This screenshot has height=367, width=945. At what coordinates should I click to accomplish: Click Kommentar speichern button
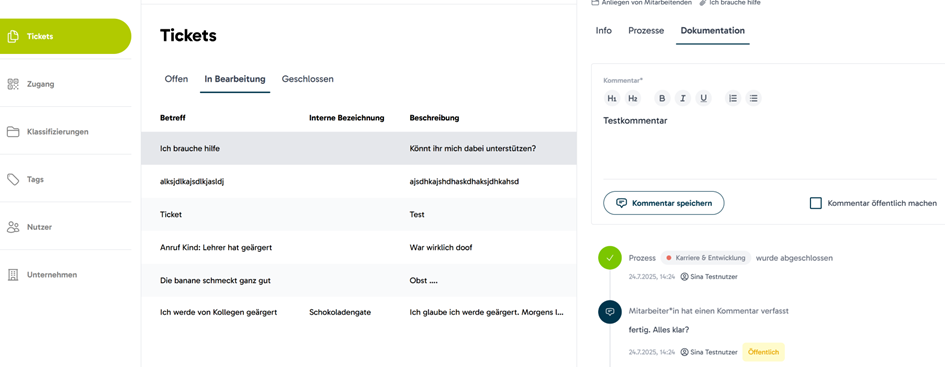(664, 203)
